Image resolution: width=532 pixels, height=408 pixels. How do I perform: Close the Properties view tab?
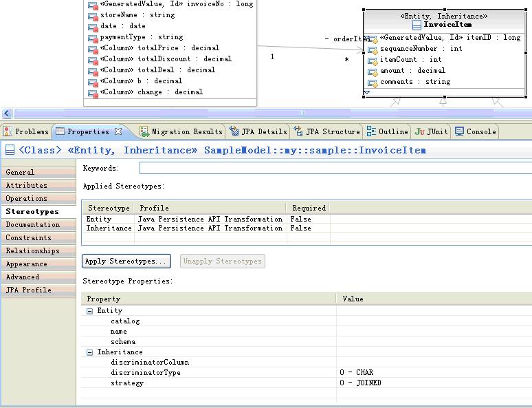tap(118, 131)
